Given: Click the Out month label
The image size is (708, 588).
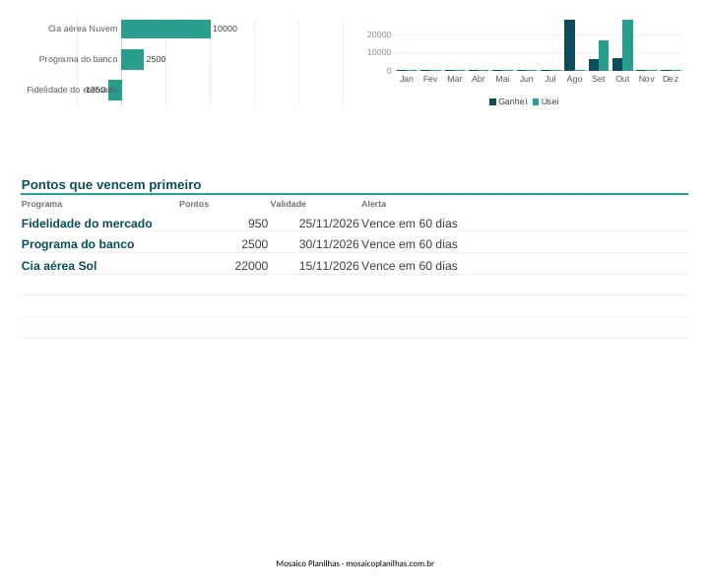Looking at the screenshot, I should [622, 79].
